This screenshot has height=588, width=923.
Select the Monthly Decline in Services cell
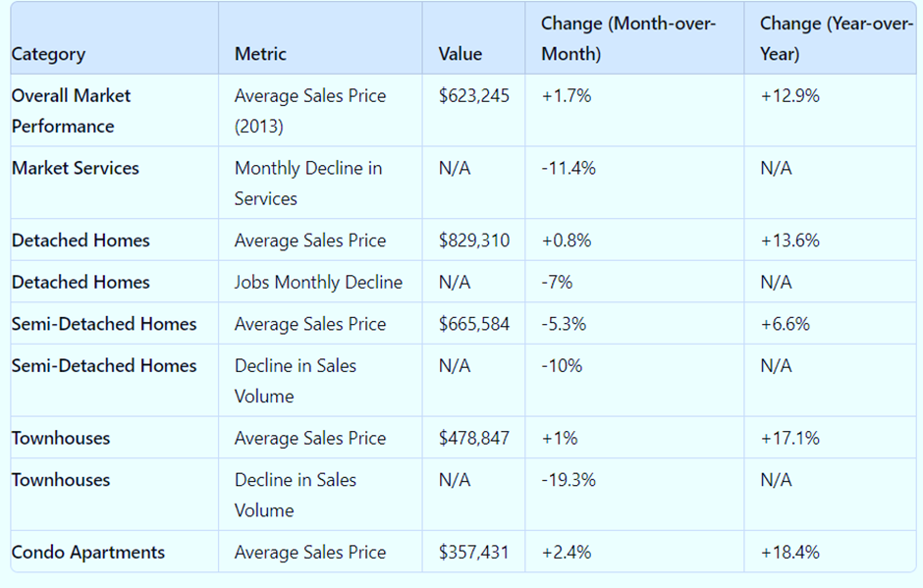coord(308,183)
